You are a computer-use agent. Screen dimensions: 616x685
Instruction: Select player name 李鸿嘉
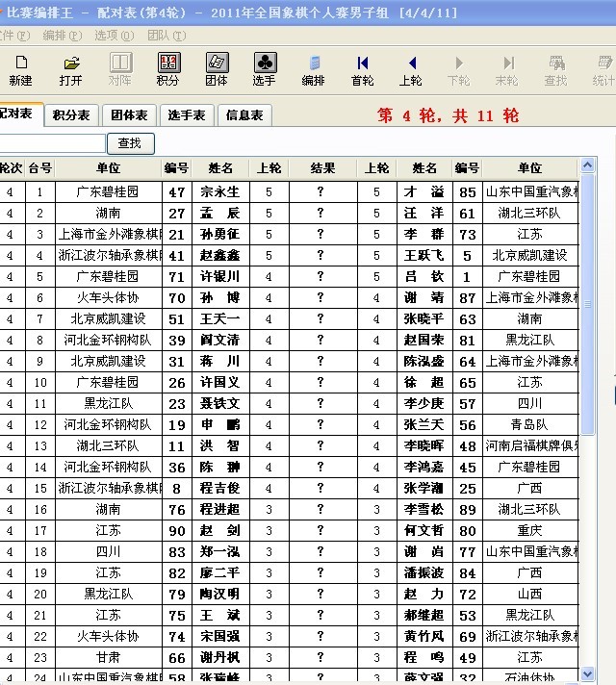pyautogui.click(x=424, y=468)
